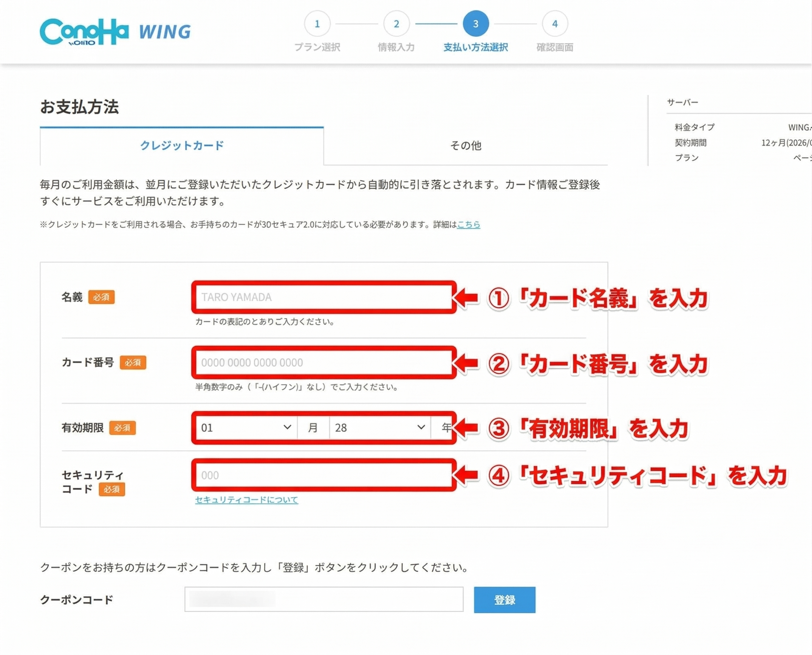The width and height of the screenshot is (812, 655).
Task: Click step 3 circle 支払い方法選択
Action: point(475,24)
